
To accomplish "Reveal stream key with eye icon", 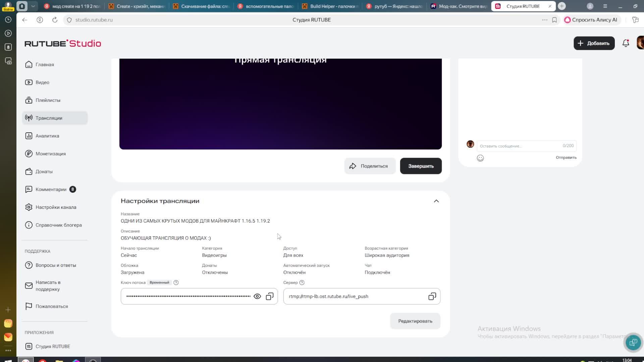I will click(x=257, y=296).
